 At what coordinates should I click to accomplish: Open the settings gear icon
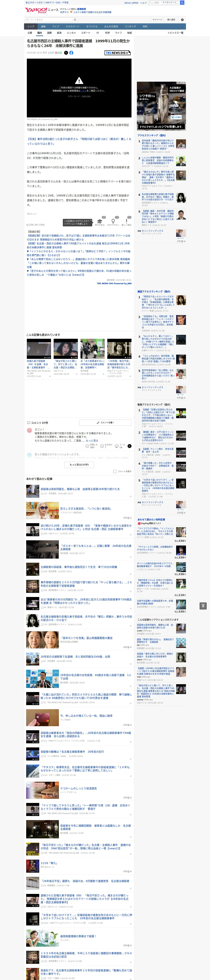pyautogui.click(x=182, y=19)
